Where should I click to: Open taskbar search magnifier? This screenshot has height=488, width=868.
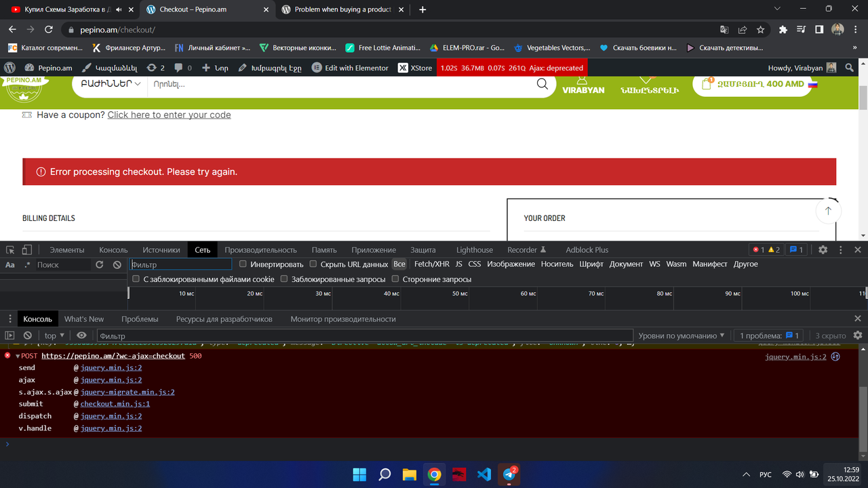pyautogui.click(x=384, y=474)
